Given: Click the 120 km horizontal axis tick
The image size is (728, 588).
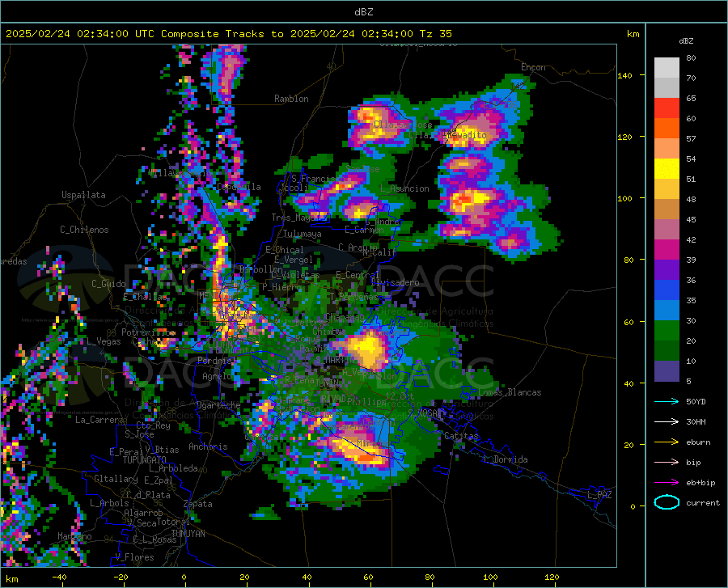Looking at the screenshot, I should click(x=552, y=577).
